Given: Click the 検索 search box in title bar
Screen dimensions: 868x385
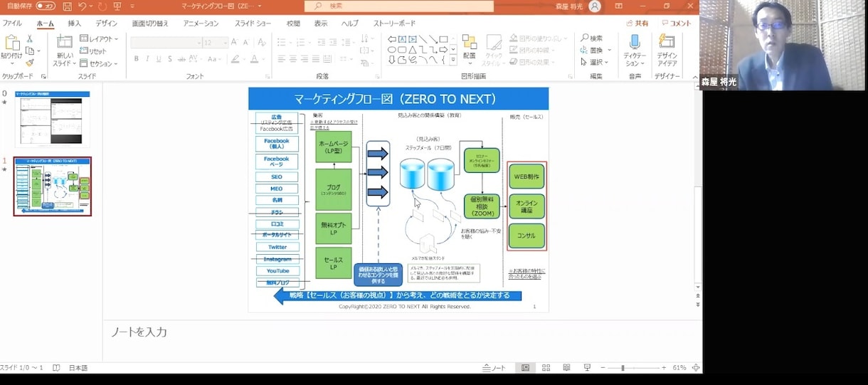Looking at the screenshot, I should tap(398, 6).
